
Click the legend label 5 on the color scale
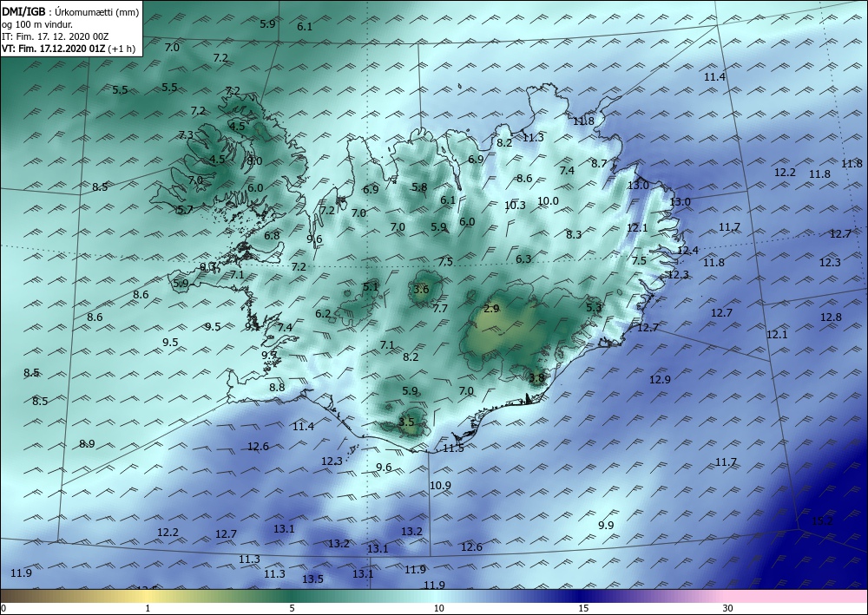pyautogui.click(x=292, y=608)
